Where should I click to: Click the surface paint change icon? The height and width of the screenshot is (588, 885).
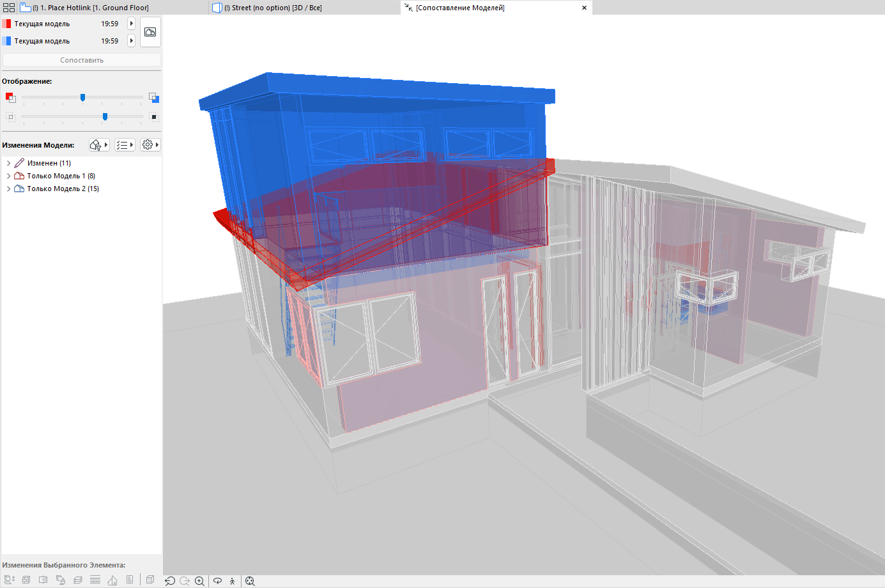pos(61,580)
